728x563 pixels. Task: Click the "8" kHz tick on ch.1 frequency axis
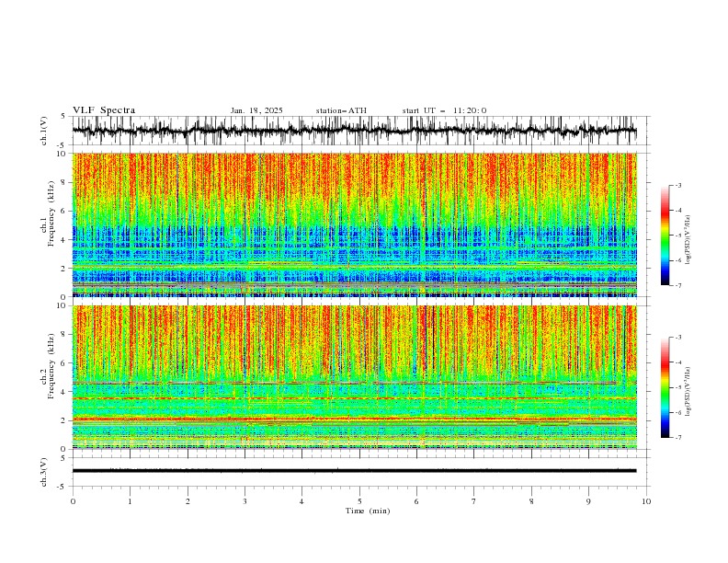coord(64,182)
